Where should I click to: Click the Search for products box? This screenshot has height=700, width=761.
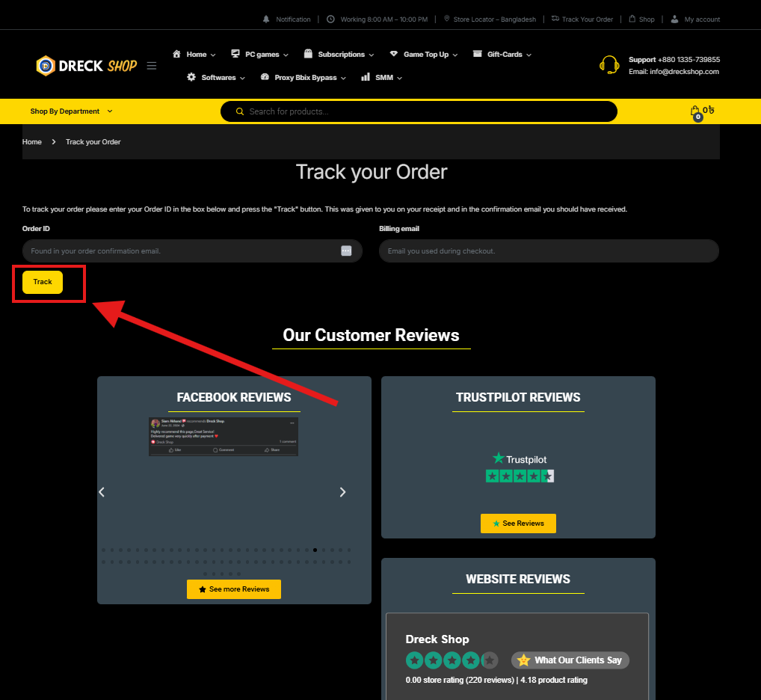pos(426,111)
